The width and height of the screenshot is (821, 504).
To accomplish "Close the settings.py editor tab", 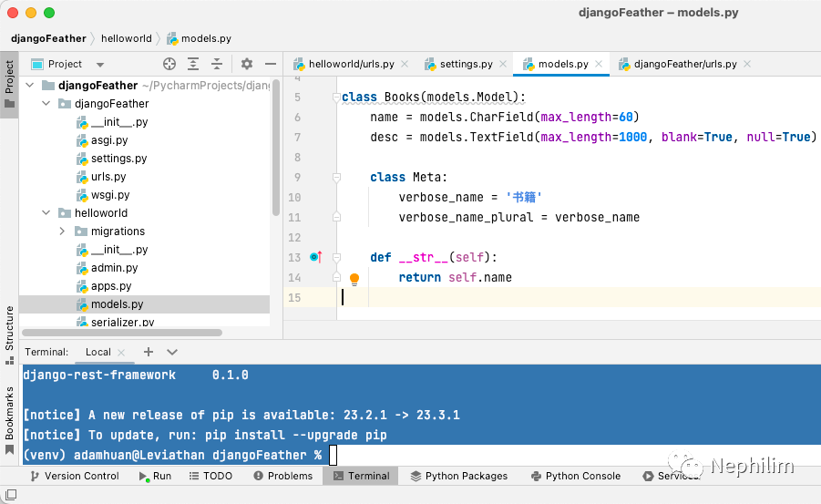I will coord(503,64).
